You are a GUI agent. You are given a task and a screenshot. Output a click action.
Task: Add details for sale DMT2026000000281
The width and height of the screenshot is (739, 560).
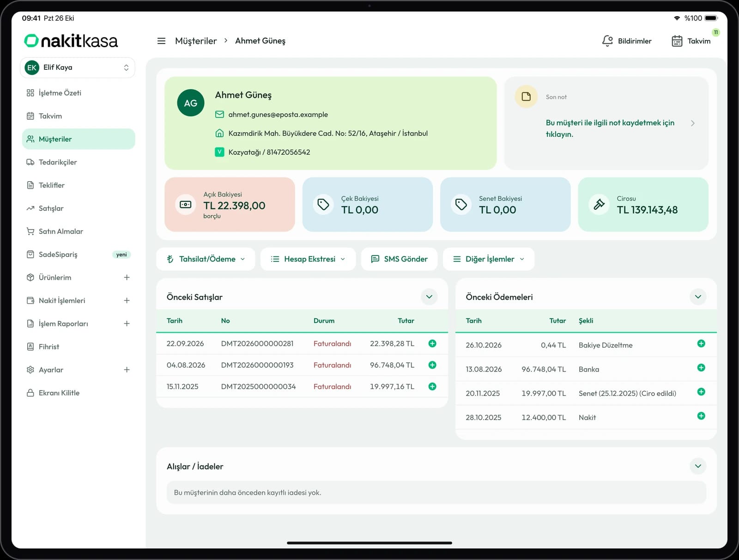(x=432, y=343)
